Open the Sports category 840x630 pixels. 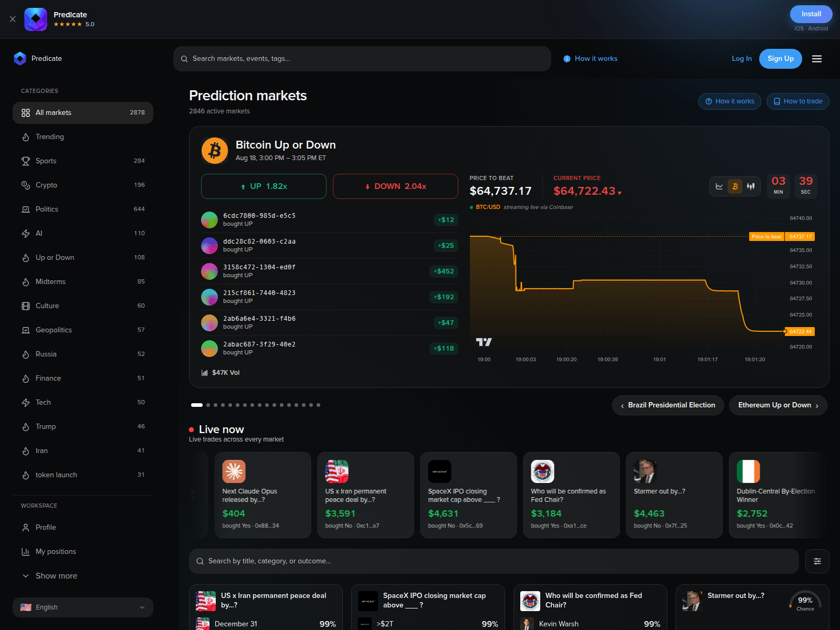[83, 161]
